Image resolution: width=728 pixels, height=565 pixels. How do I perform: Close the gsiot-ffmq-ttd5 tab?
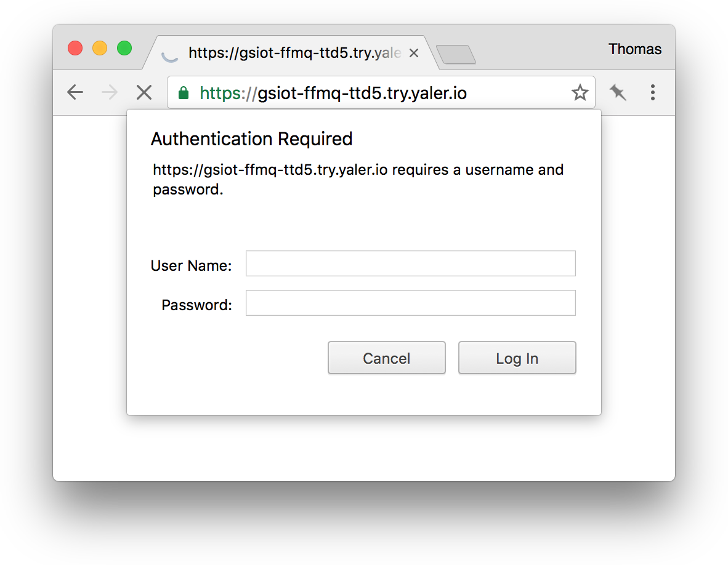413,53
